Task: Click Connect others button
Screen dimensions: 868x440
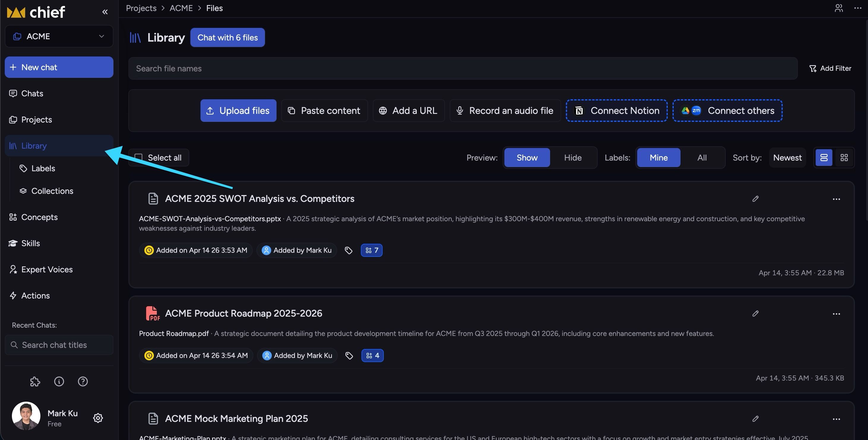Action: tap(727, 111)
